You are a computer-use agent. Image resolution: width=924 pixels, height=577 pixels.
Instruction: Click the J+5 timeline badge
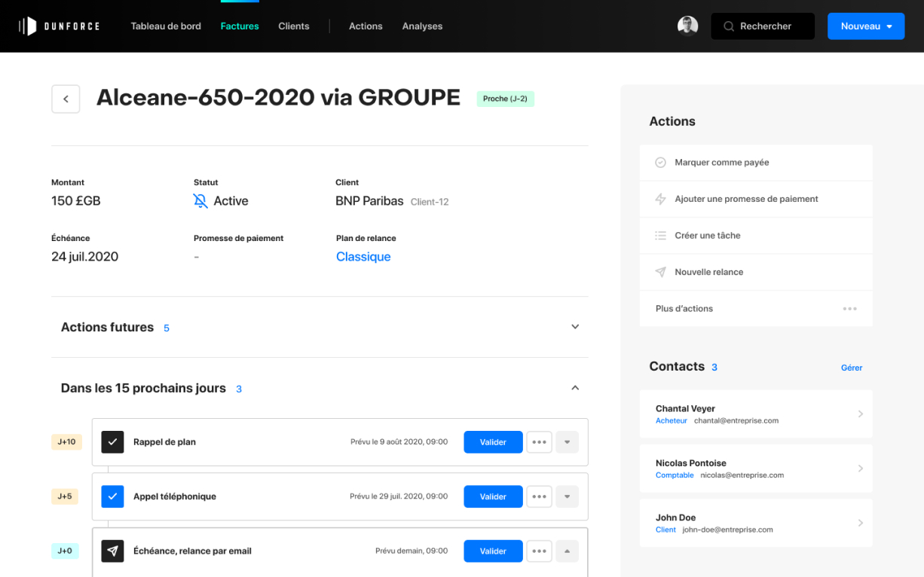click(65, 496)
